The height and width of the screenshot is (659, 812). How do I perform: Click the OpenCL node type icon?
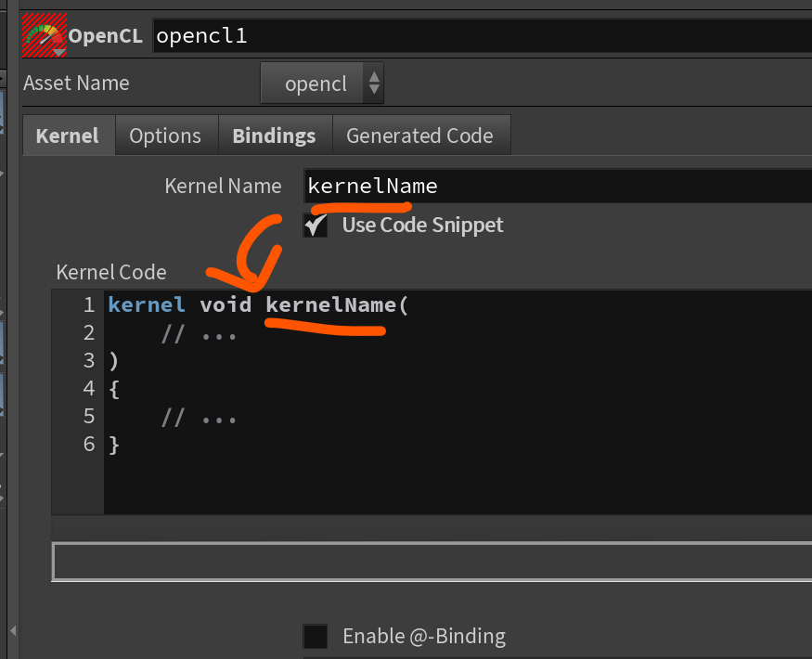(x=43, y=33)
